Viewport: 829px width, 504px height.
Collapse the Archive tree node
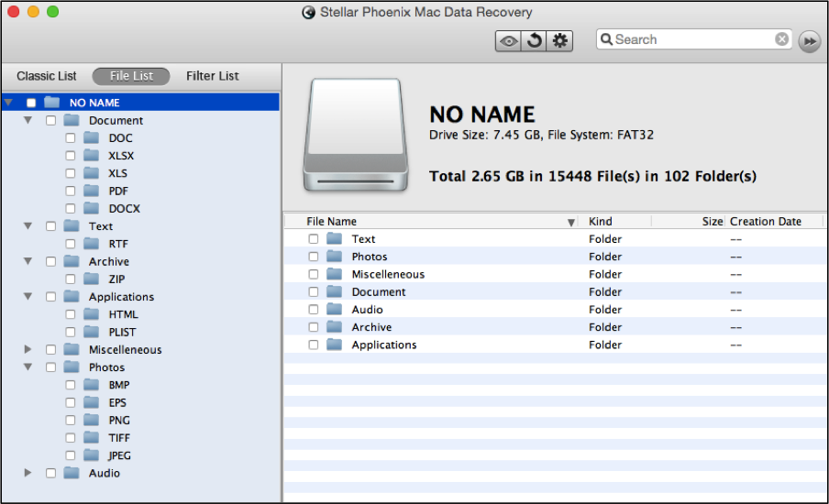(28, 261)
